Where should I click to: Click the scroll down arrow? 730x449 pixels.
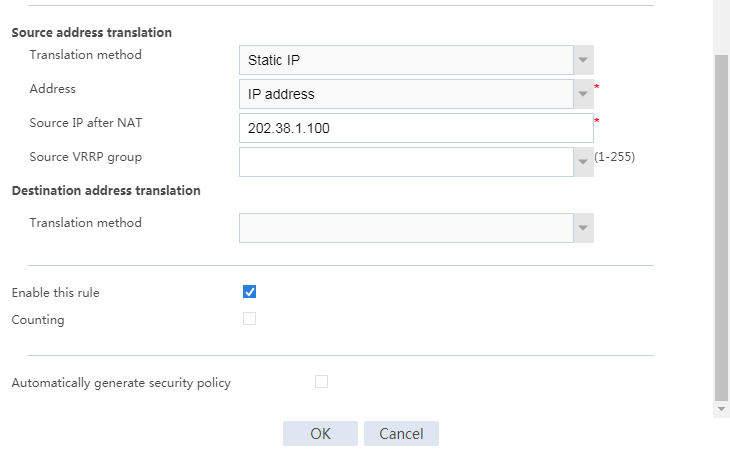pos(721,410)
